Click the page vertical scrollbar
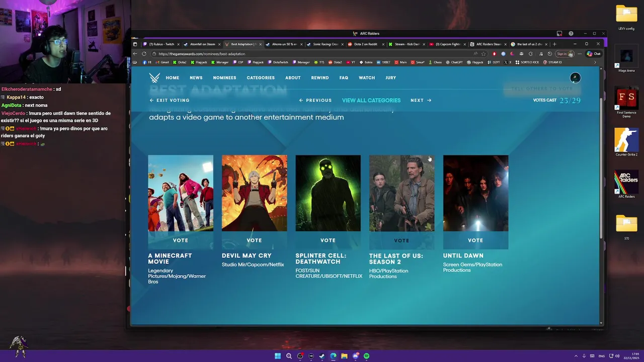 click(x=601, y=168)
